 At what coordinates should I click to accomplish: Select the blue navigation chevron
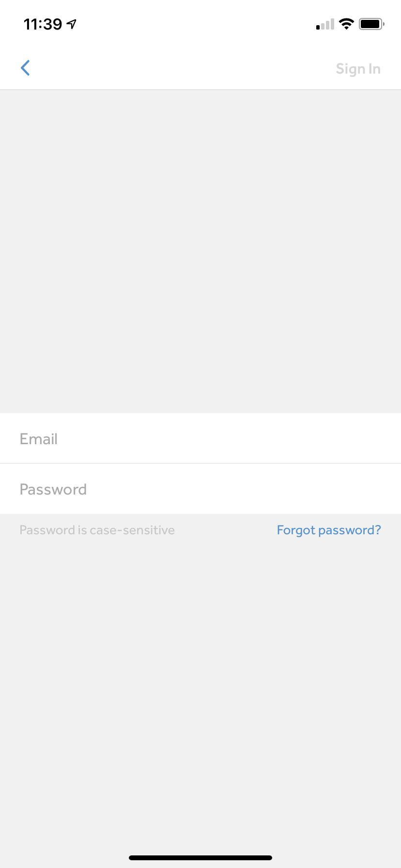coord(25,68)
